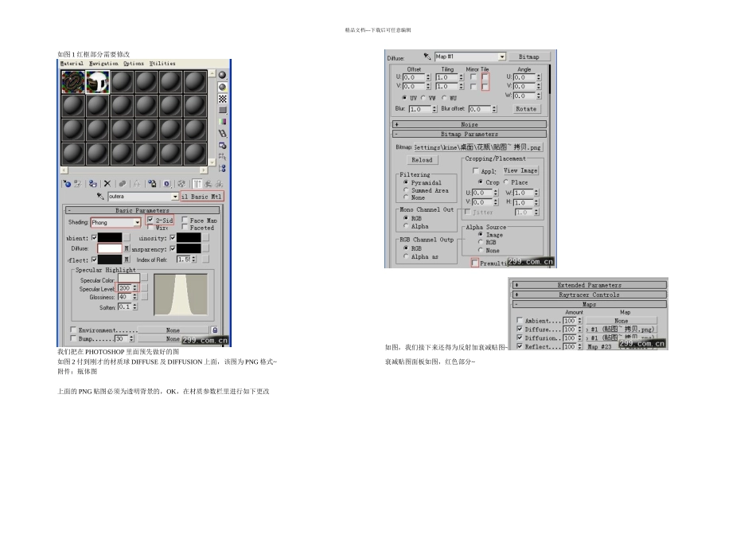Click the Make Preview film icon

pos(222,133)
